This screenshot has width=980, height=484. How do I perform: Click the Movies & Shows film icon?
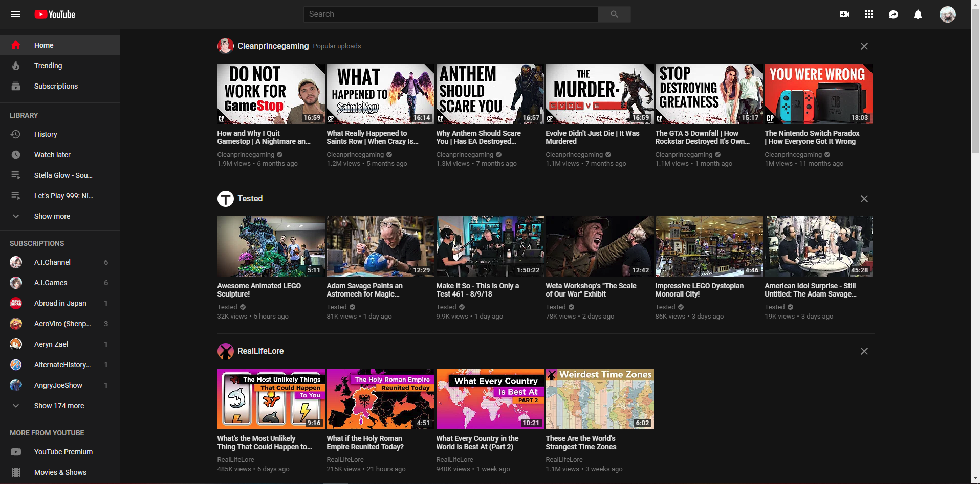point(16,472)
